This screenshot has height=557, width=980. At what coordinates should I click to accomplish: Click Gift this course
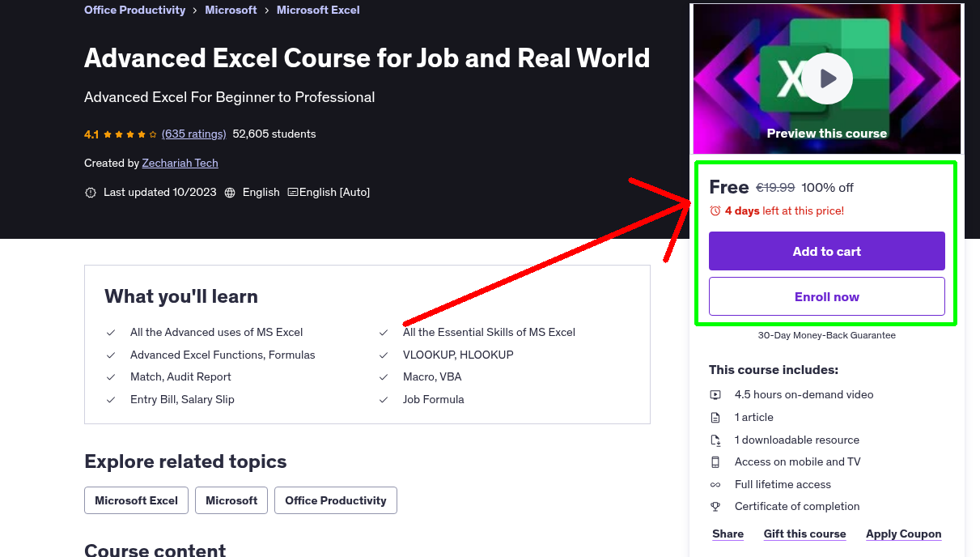click(x=804, y=534)
